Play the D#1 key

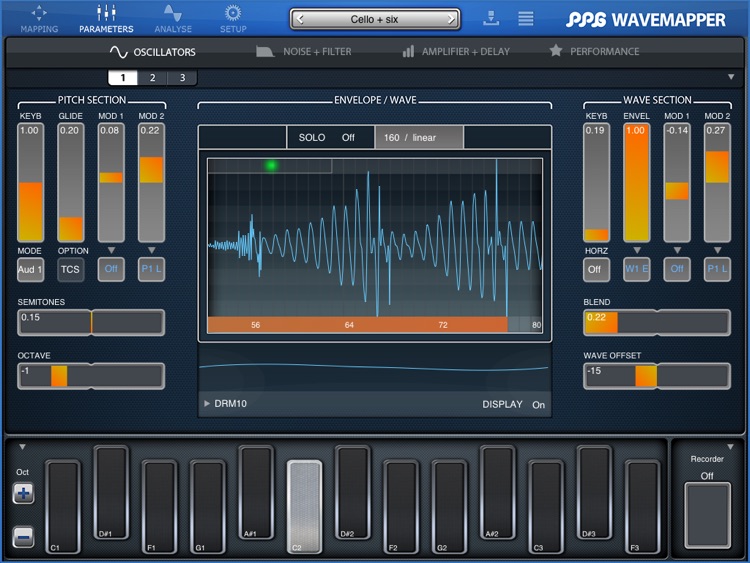111,493
